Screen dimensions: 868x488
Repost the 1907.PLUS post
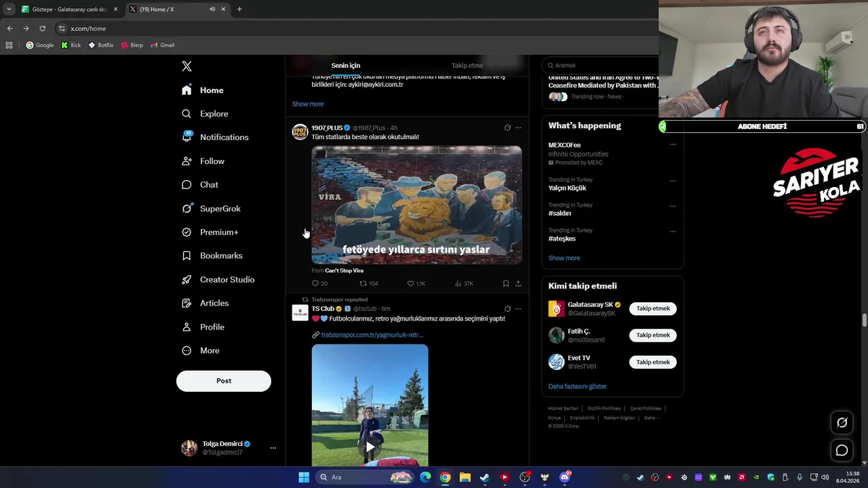(363, 283)
